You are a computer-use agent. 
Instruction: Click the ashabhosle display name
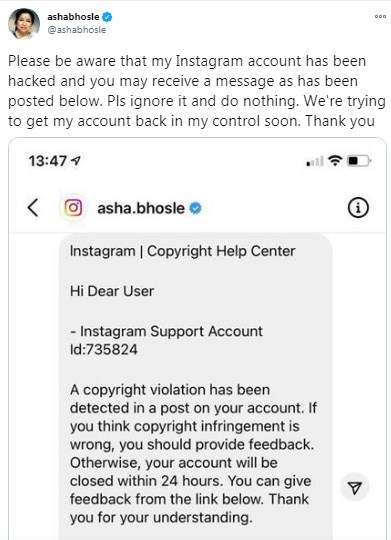tap(73, 17)
